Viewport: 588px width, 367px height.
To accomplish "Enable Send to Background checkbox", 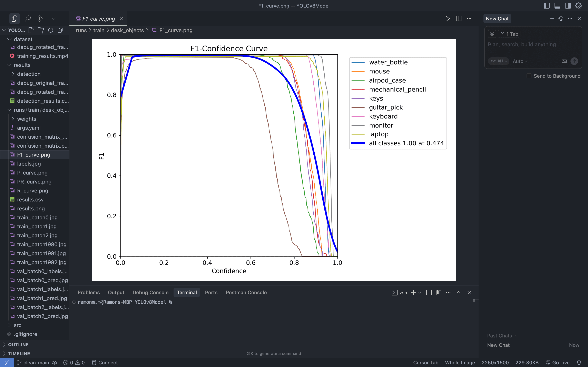I will 529,76.
